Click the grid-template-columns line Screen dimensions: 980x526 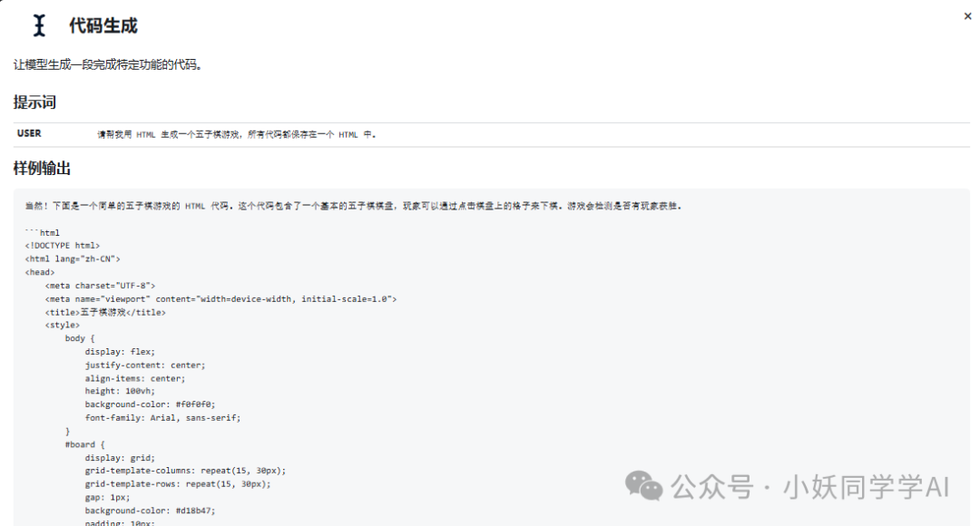186,471
